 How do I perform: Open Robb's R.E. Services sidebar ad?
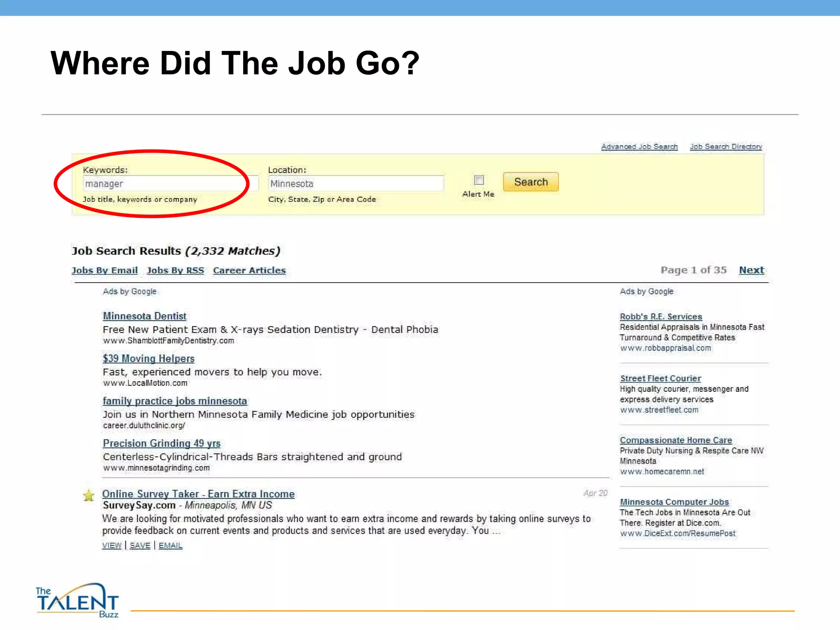[x=661, y=316]
